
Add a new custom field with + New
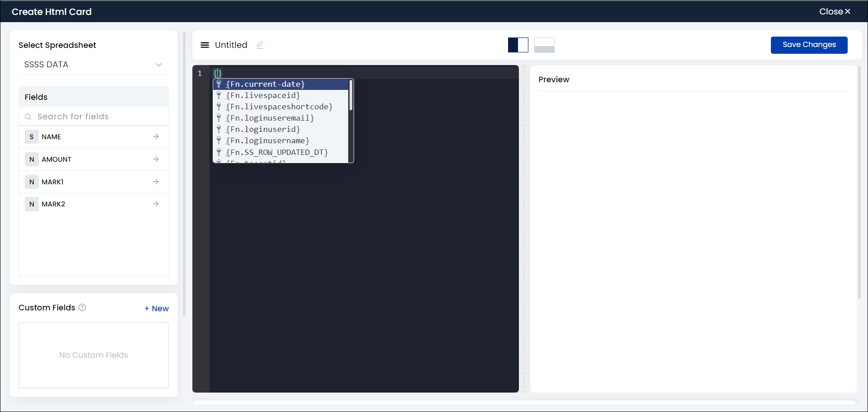click(157, 309)
